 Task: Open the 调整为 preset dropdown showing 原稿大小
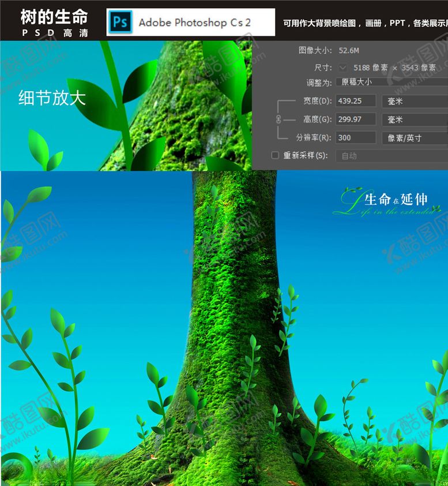click(392, 82)
